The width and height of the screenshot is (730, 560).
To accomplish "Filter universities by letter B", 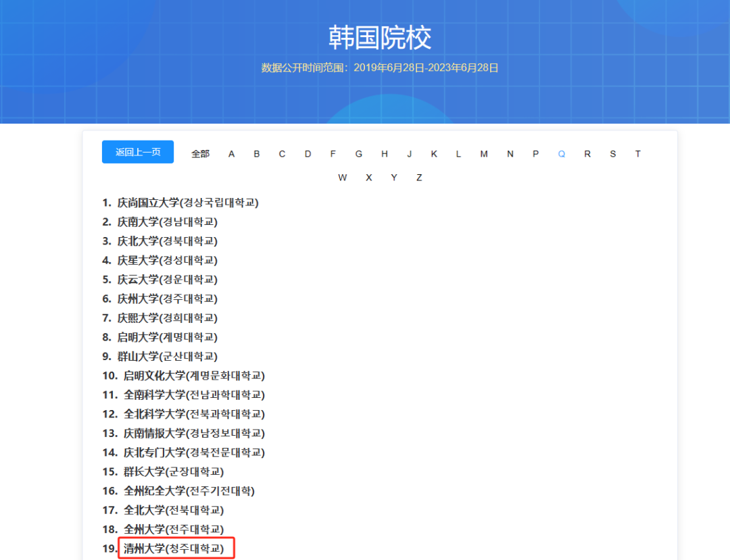I will coord(257,153).
